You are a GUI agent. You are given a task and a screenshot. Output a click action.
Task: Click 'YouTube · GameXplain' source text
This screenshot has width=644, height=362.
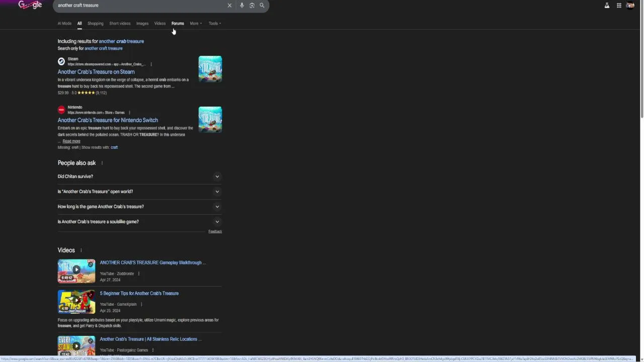tap(118, 304)
